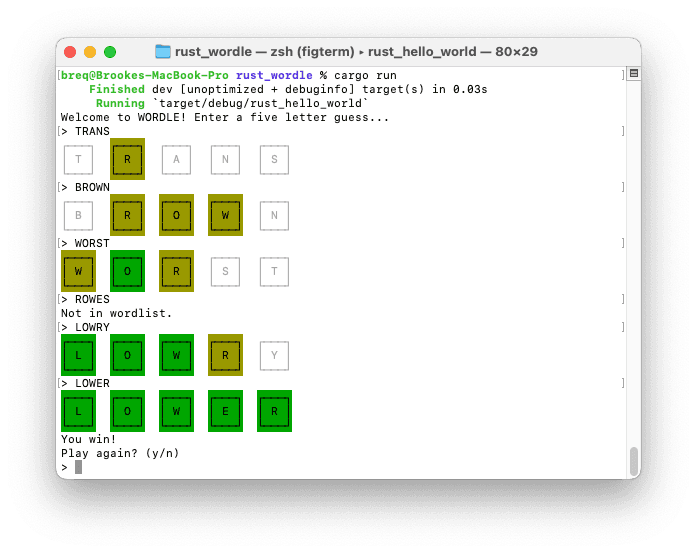Viewport: 697px width, 553px height.
Task: Click the folder icon in the title bar
Action: coord(163,52)
